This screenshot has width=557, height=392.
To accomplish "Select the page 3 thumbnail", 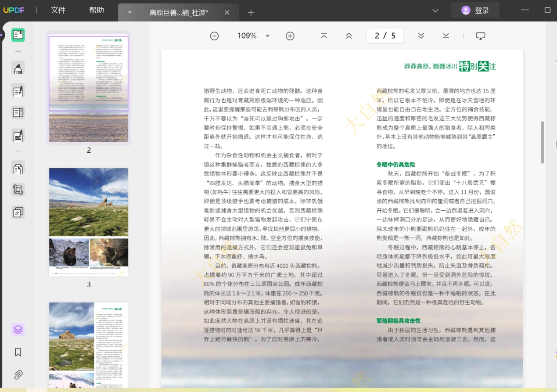I will tap(89, 222).
